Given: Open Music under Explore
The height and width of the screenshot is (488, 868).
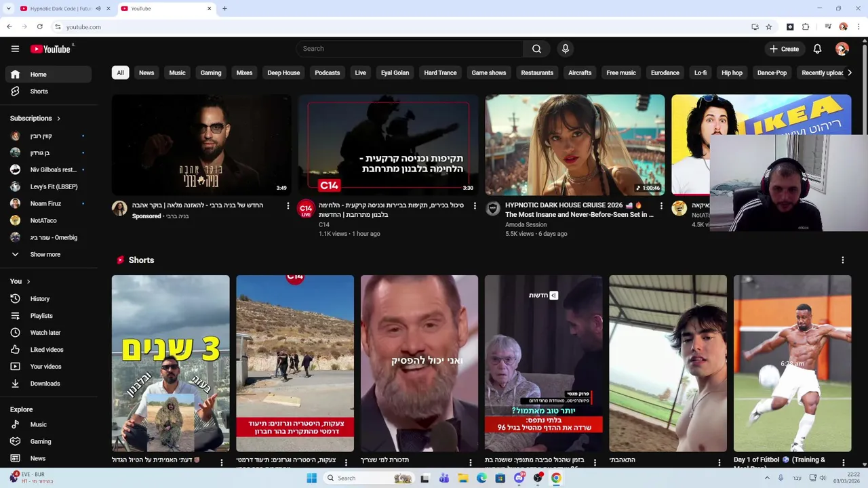Looking at the screenshot, I should (47, 425).
